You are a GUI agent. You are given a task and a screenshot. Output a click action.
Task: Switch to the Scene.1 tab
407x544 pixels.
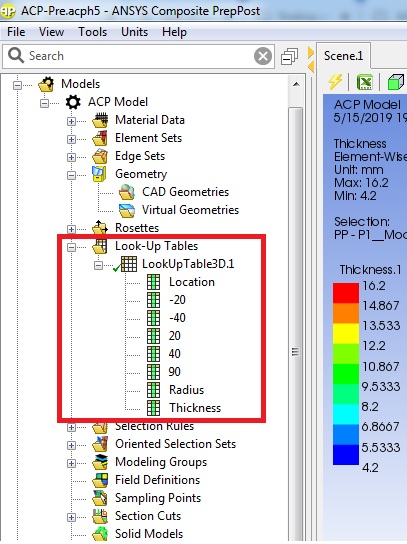[343, 56]
